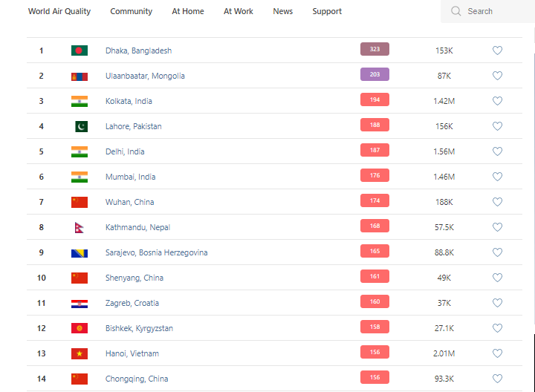This screenshot has width=535, height=392.
Task: Open the World Air Quality menu
Action: click(x=59, y=11)
